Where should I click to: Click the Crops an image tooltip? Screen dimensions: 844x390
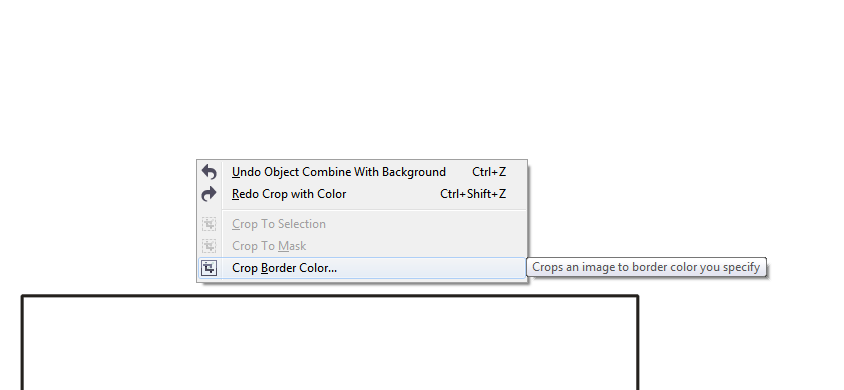[x=646, y=267]
